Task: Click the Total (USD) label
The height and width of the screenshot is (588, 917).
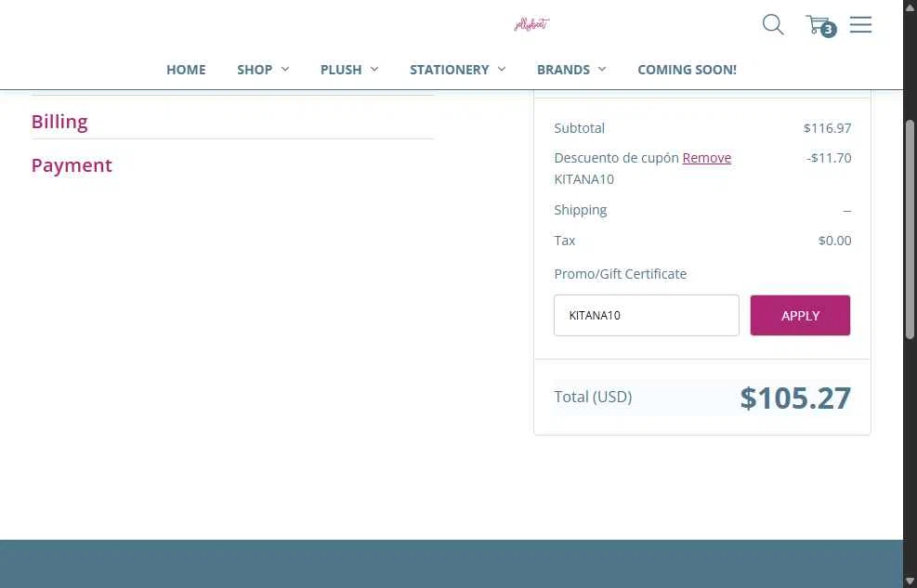Action: coord(593,397)
